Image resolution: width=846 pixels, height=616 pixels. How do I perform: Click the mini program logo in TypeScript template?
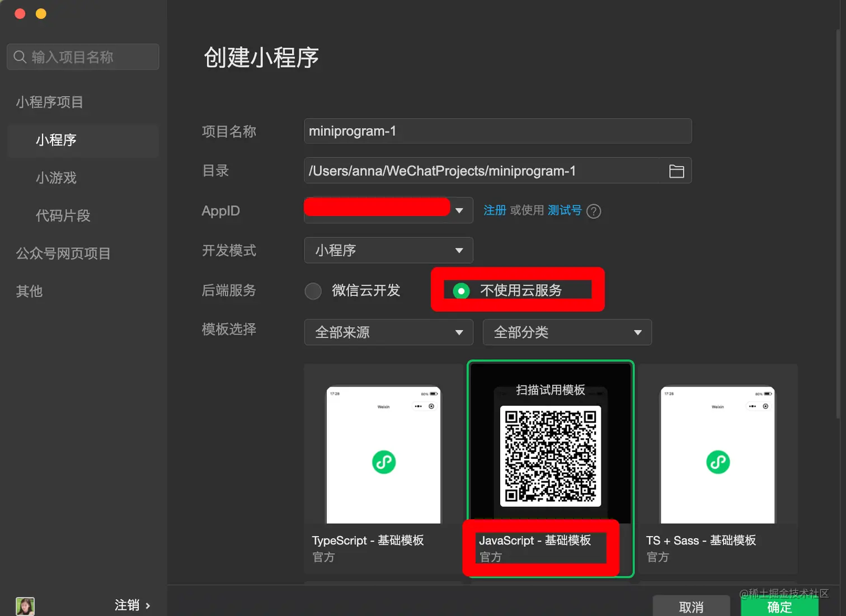384,462
